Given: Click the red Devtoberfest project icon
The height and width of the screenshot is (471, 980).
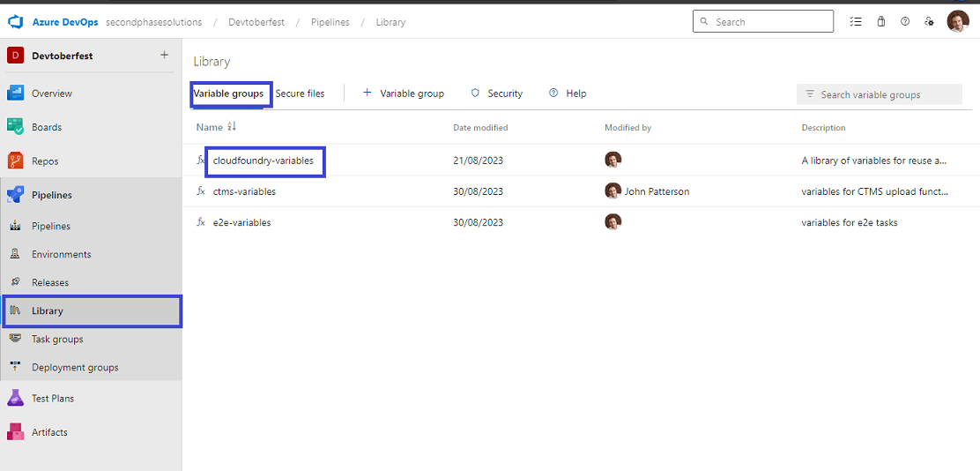Looking at the screenshot, I should click(15, 56).
